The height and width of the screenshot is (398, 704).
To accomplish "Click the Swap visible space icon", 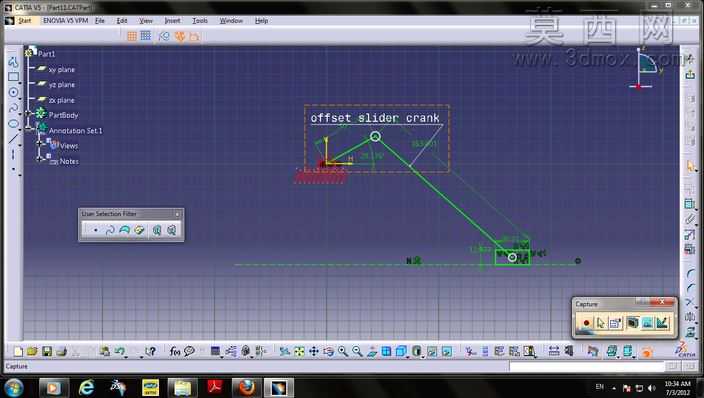I will [447, 351].
